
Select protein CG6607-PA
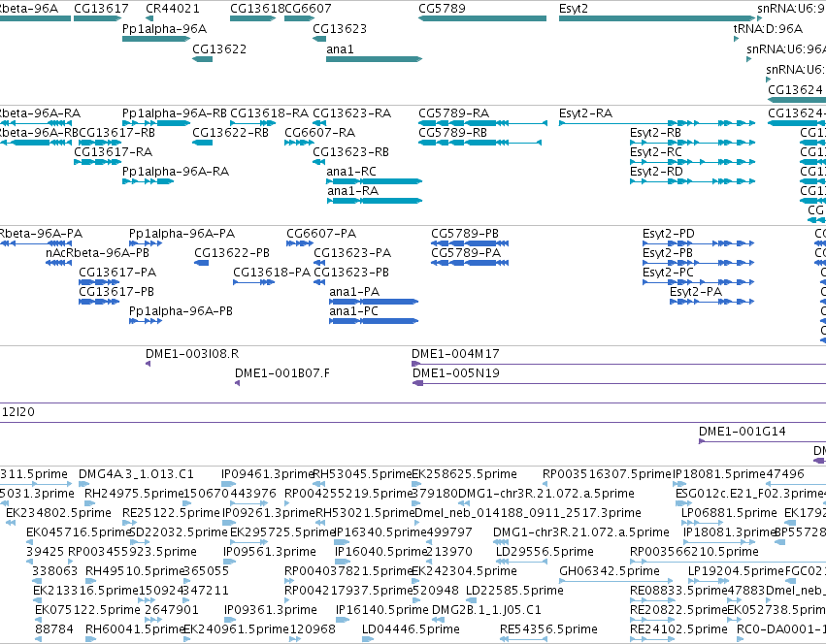[x=300, y=243]
